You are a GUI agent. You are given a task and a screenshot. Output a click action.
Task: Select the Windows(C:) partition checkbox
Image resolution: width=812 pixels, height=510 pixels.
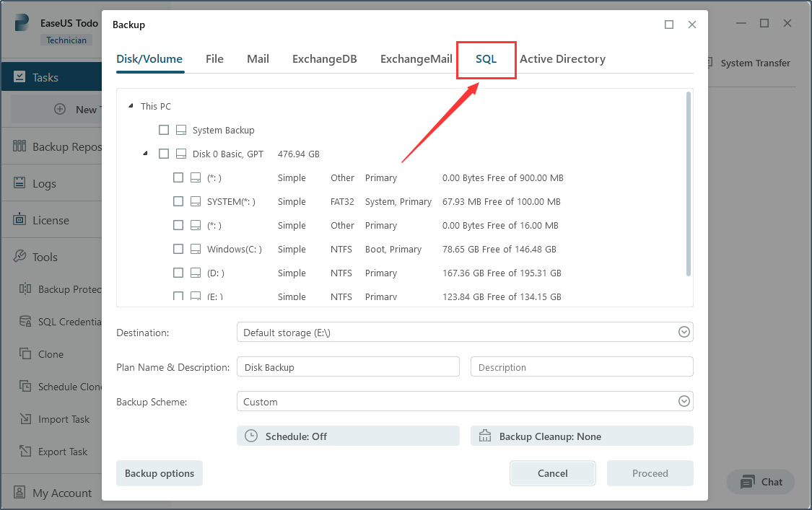coord(178,249)
